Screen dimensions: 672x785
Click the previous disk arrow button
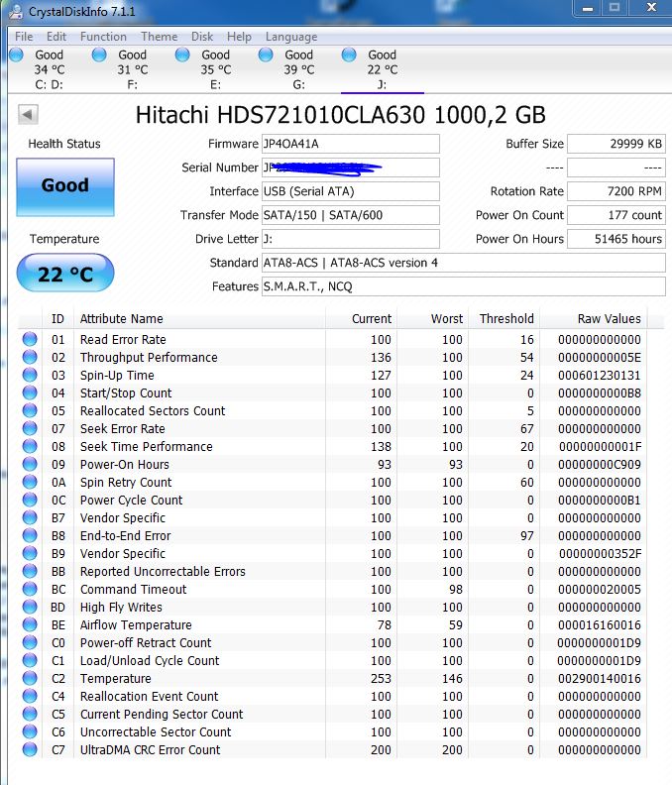pyautogui.click(x=28, y=115)
